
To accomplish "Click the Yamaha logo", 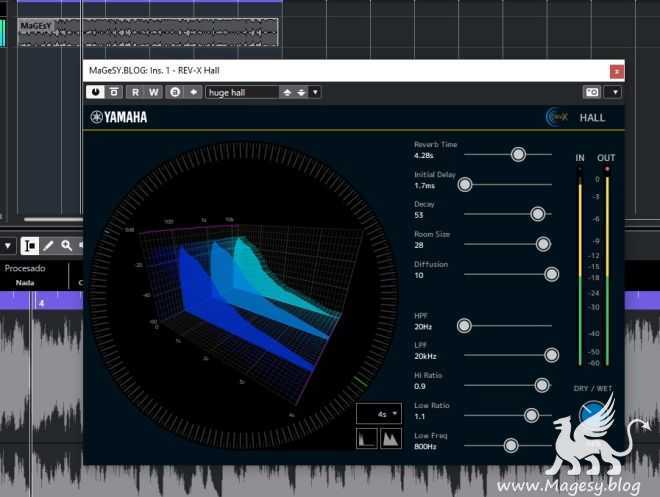I will point(119,117).
